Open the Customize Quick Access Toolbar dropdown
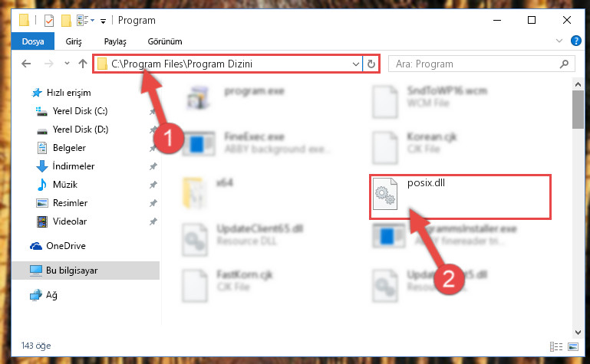The image size is (590, 364). point(103,21)
